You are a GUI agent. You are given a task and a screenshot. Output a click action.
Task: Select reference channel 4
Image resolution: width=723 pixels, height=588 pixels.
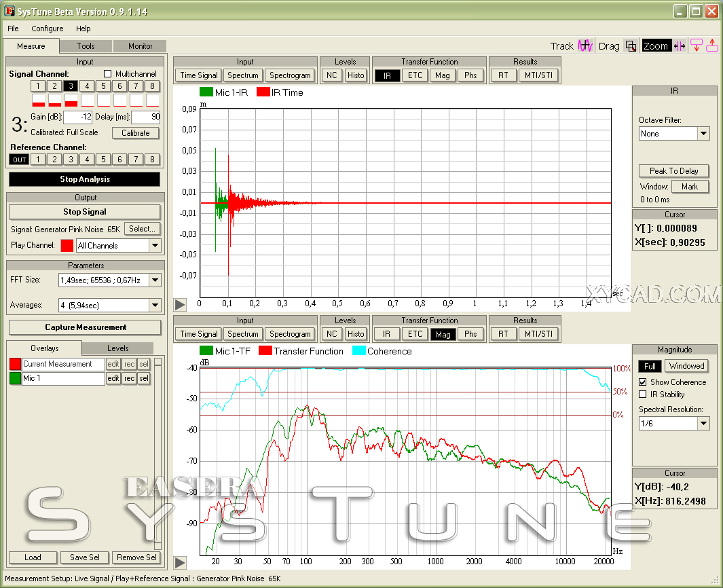87,160
